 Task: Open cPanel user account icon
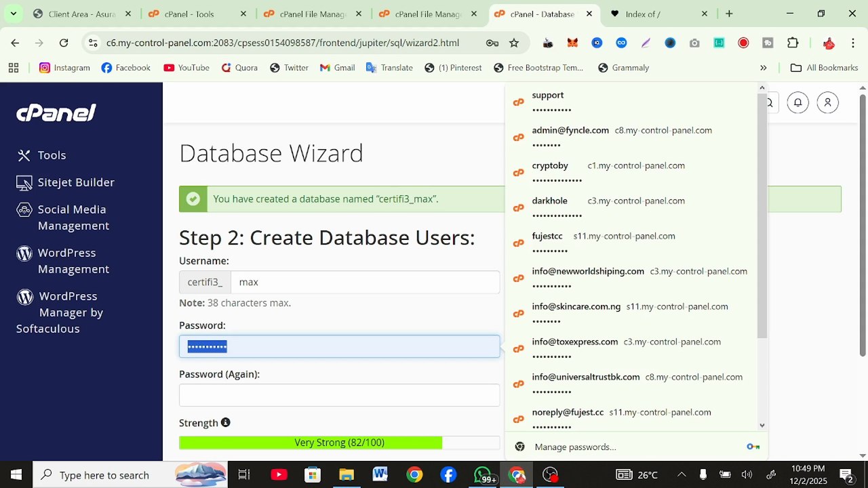coord(827,102)
